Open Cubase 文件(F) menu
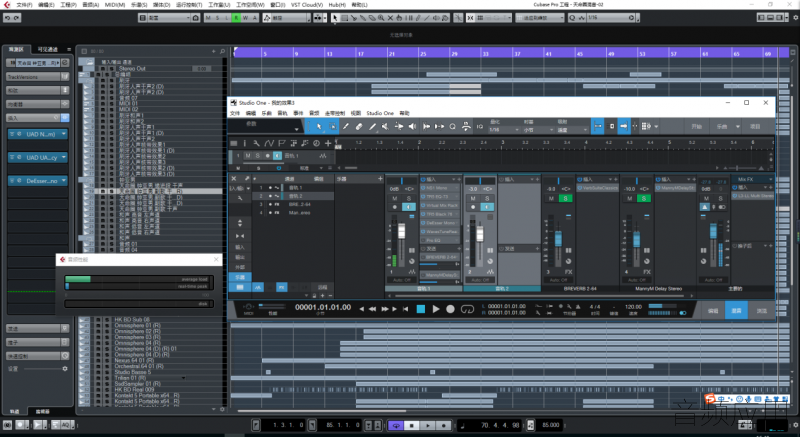 (24, 5)
